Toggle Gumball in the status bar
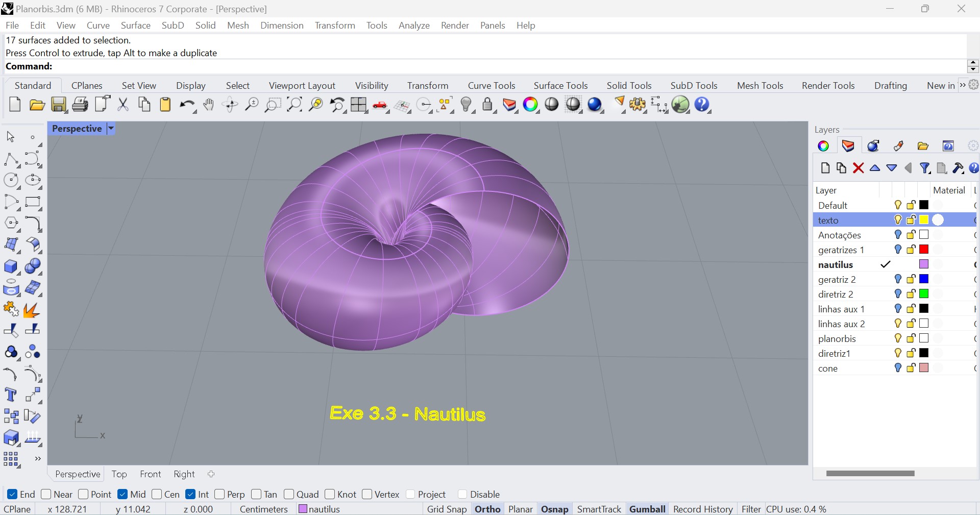This screenshot has height=515, width=980. click(x=647, y=509)
